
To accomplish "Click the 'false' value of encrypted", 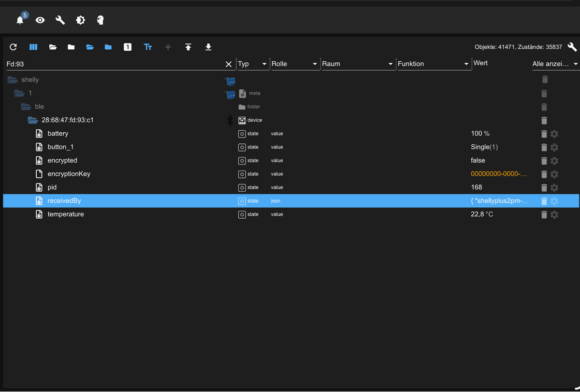I will 478,161.
